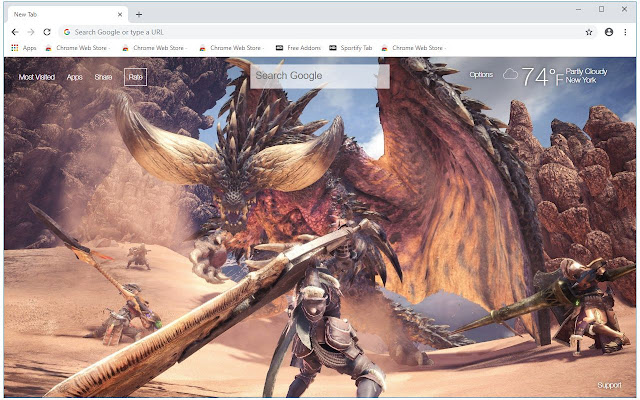
Task: Click the New York location label
Action: click(581, 80)
